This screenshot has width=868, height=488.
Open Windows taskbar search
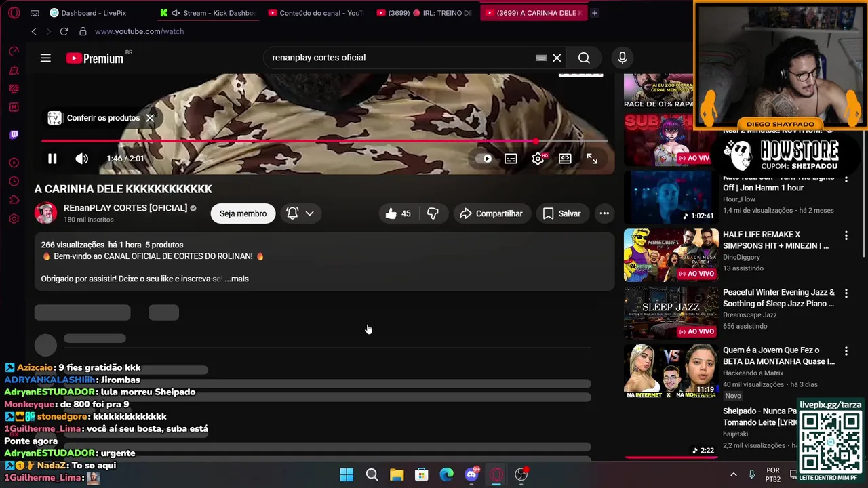372,474
